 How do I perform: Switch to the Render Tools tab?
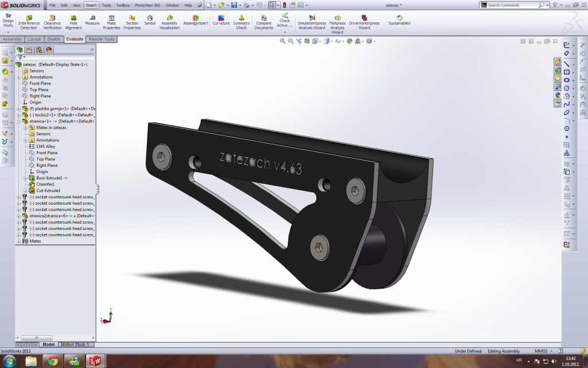[x=102, y=39]
